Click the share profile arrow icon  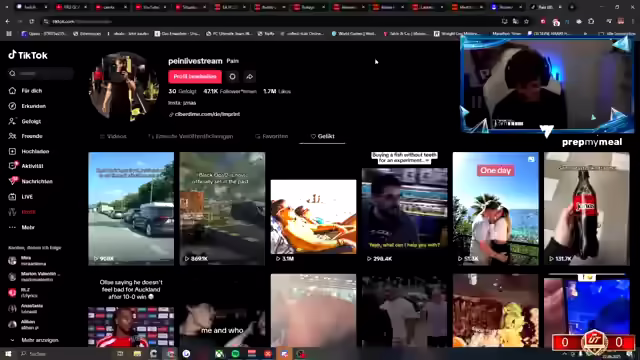249,77
